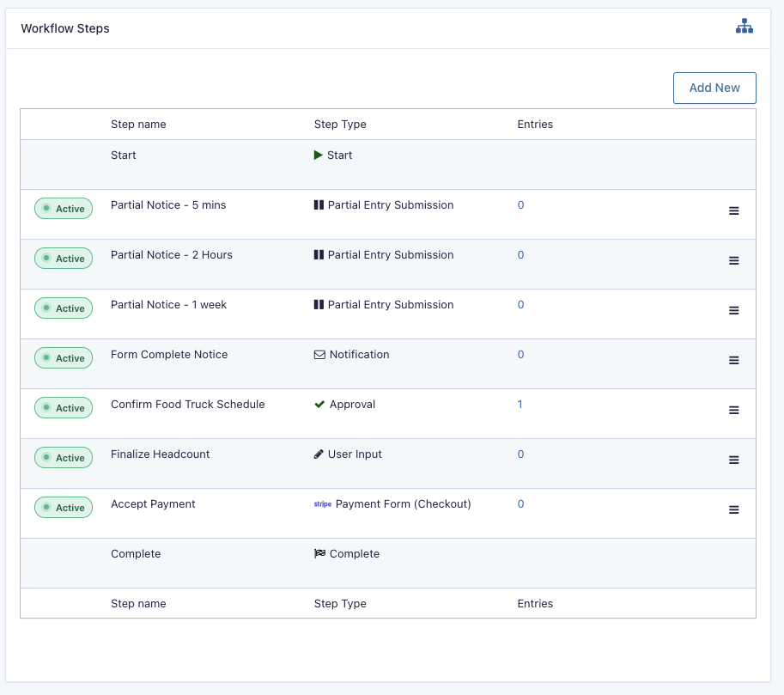This screenshot has height=695, width=784.
Task: Open the Form Complete Notice step
Action: 169,354
